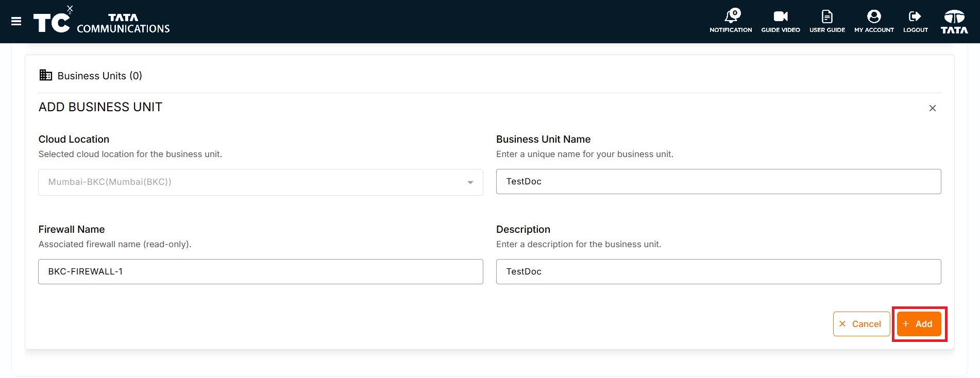Close the Add Business Unit form
Viewport: 980px width, 378px height.
click(x=932, y=108)
